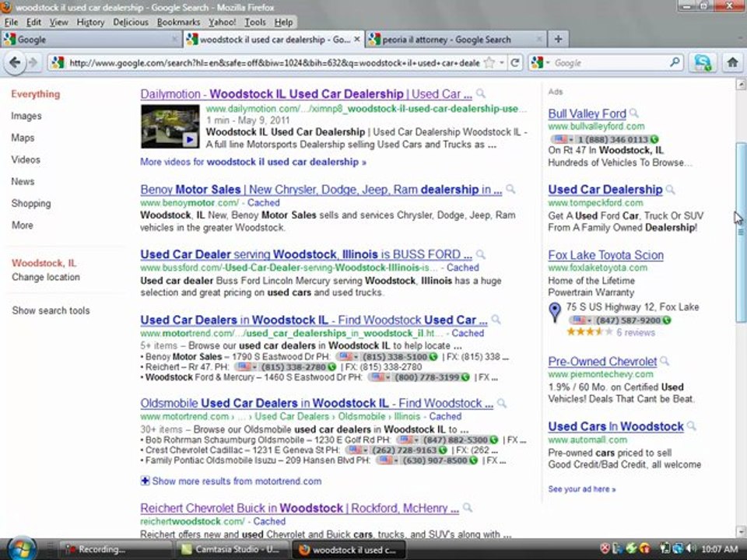Open the Home page icon
The height and width of the screenshot is (560, 747).
[732, 62]
